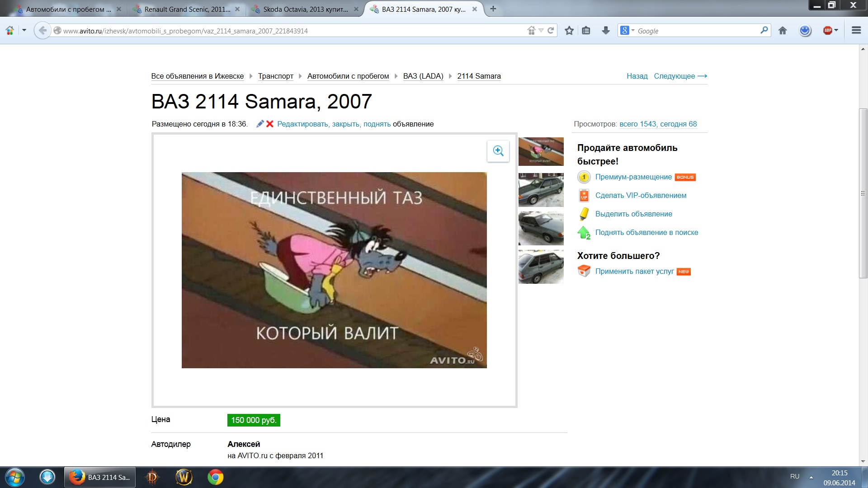Image resolution: width=868 pixels, height=488 pixels.
Task: Click the search magnifier in the Google box
Action: 764,30
